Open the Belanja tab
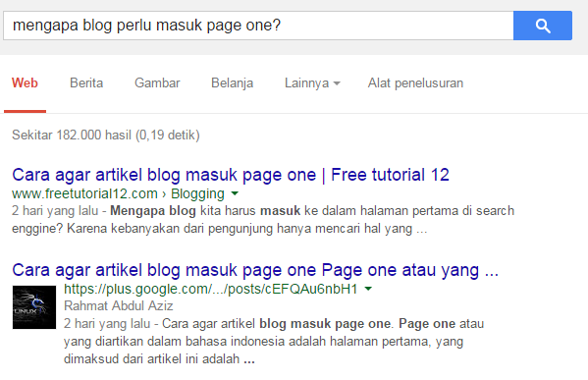This screenshot has width=588, height=380. pos(232,82)
